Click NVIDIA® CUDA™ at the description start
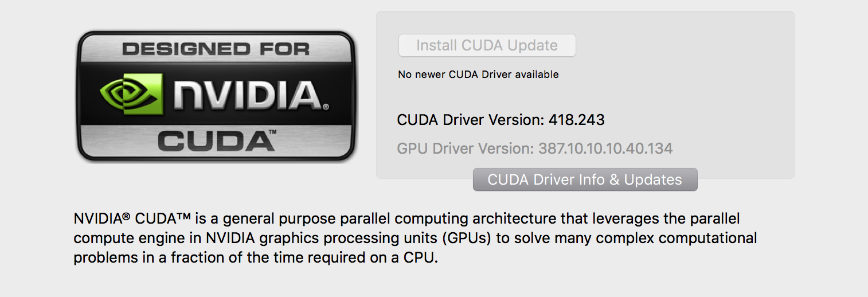Viewport: 868px width, 297px height. click(132, 219)
